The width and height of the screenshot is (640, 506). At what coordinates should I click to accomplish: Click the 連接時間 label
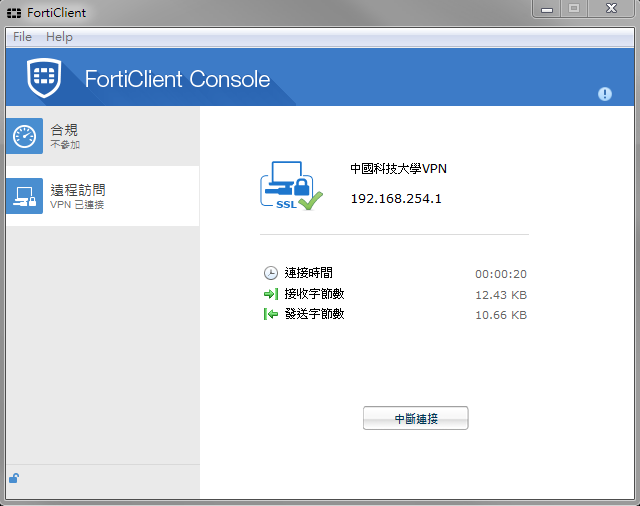(309, 273)
